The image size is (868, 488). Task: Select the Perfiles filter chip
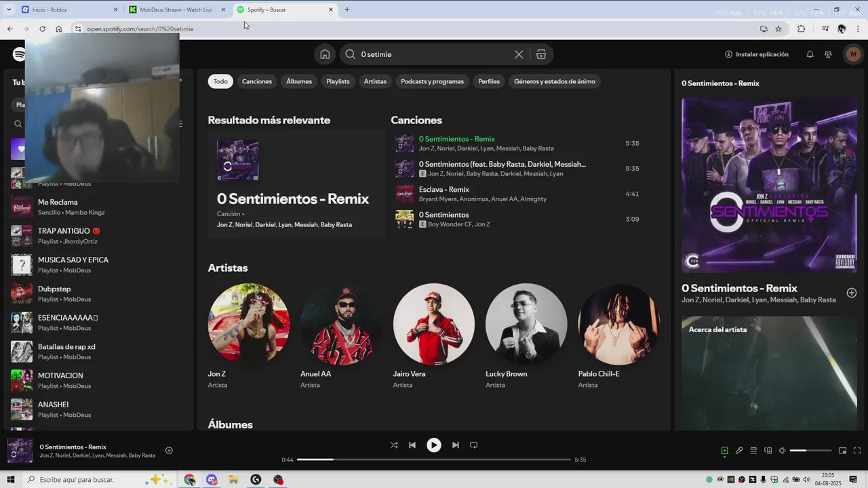[489, 81]
